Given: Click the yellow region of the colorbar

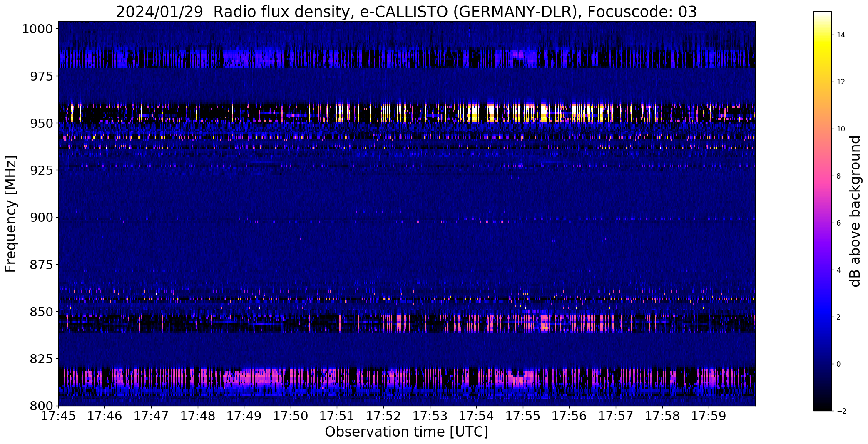Looking at the screenshot, I should point(822,47).
